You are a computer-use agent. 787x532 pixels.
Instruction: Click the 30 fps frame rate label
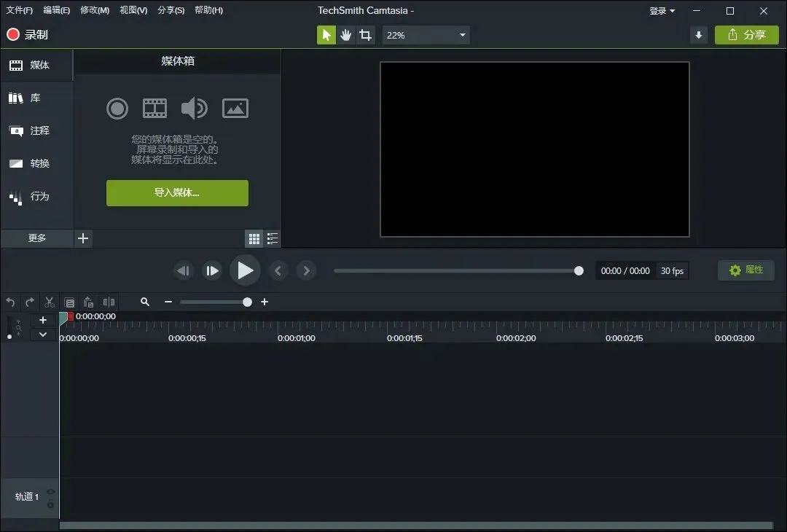click(672, 271)
